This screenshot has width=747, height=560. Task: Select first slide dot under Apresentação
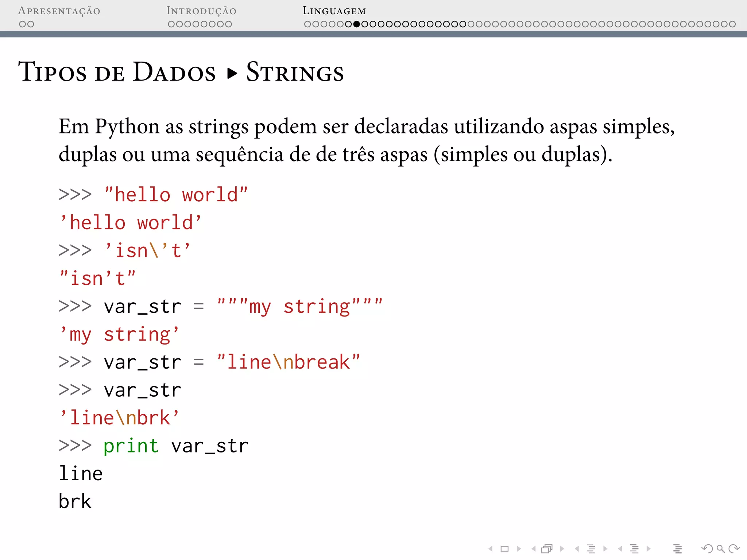[x=22, y=24]
